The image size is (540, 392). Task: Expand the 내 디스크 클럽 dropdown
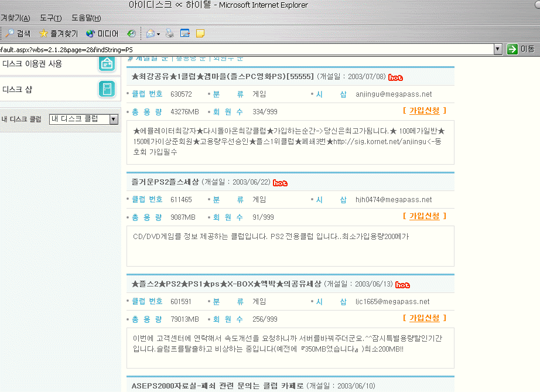(x=114, y=119)
